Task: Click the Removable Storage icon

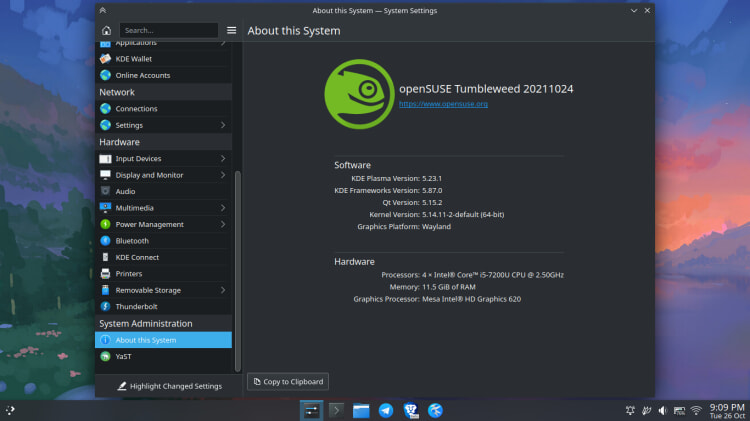Action: click(x=105, y=290)
